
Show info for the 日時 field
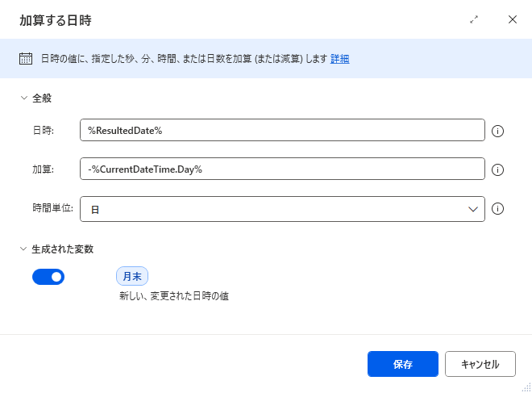pos(497,131)
